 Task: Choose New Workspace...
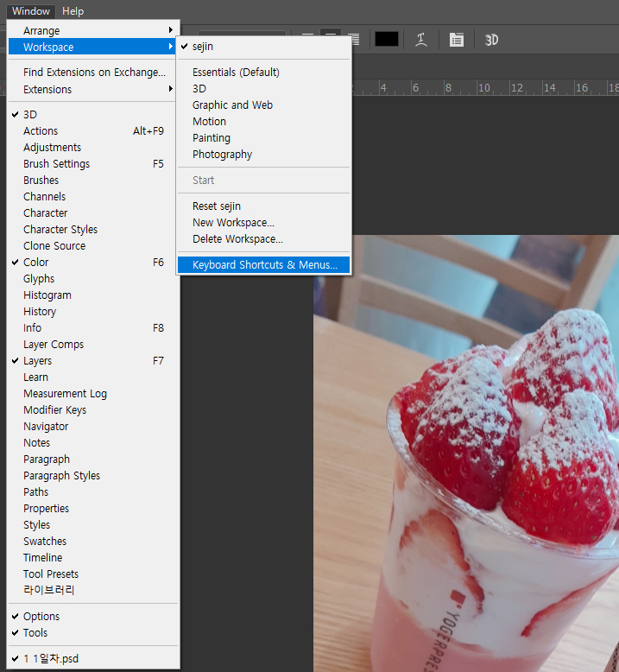pos(264,223)
